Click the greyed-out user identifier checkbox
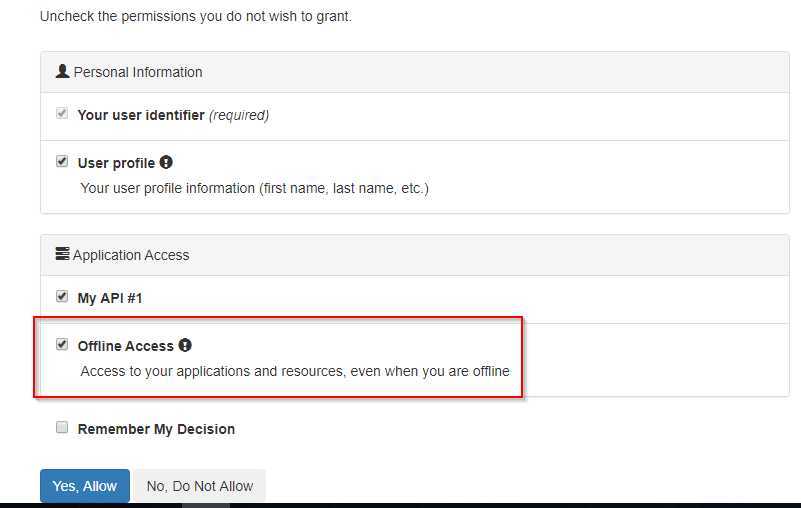The image size is (801, 508). click(62, 113)
